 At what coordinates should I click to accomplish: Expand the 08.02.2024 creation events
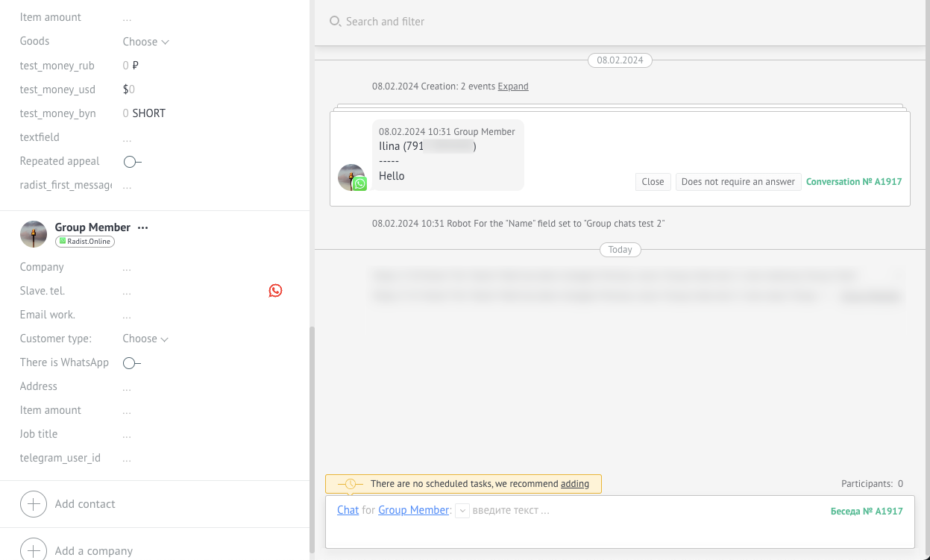513,86
